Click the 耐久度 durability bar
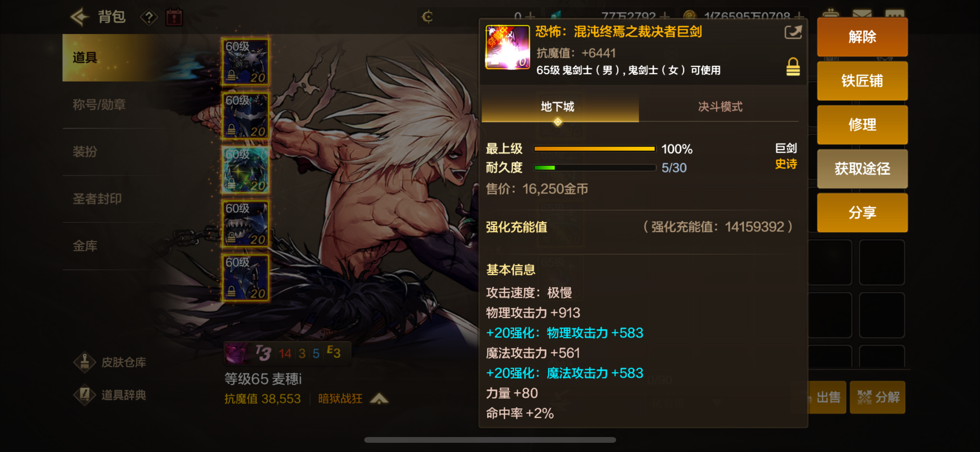The height and width of the screenshot is (452, 980). pos(594,168)
